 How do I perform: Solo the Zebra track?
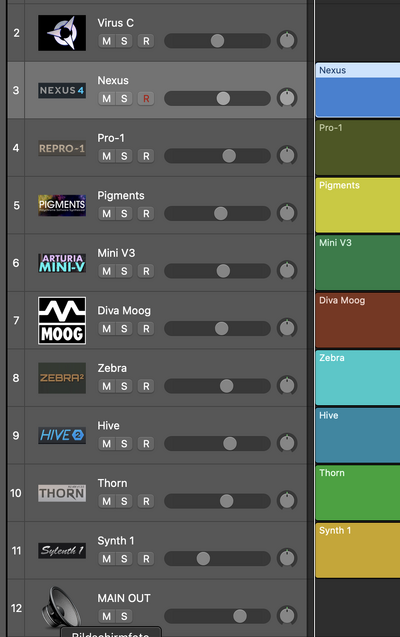click(x=124, y=386)
